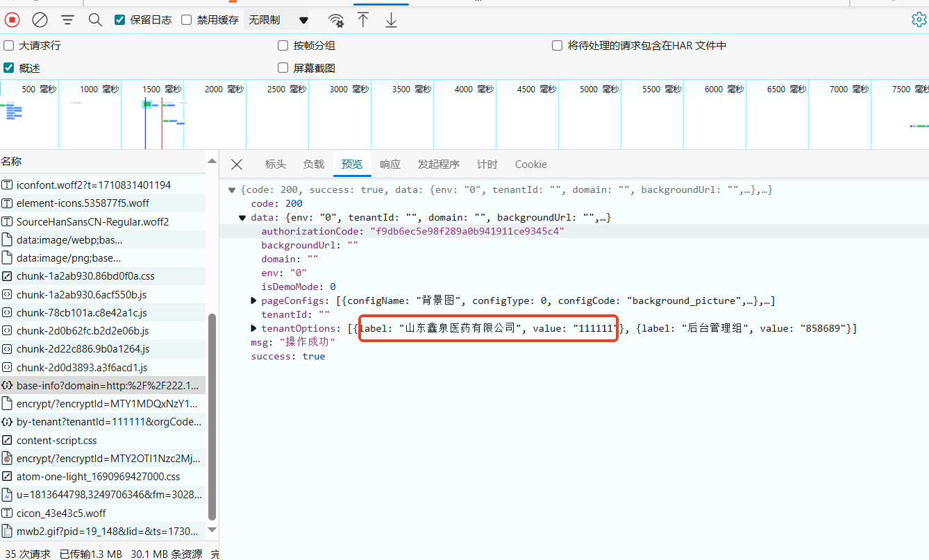Open the Timing tab (计时)
The height and width of the screenshot is (560, 929).
tap(487, 164)
